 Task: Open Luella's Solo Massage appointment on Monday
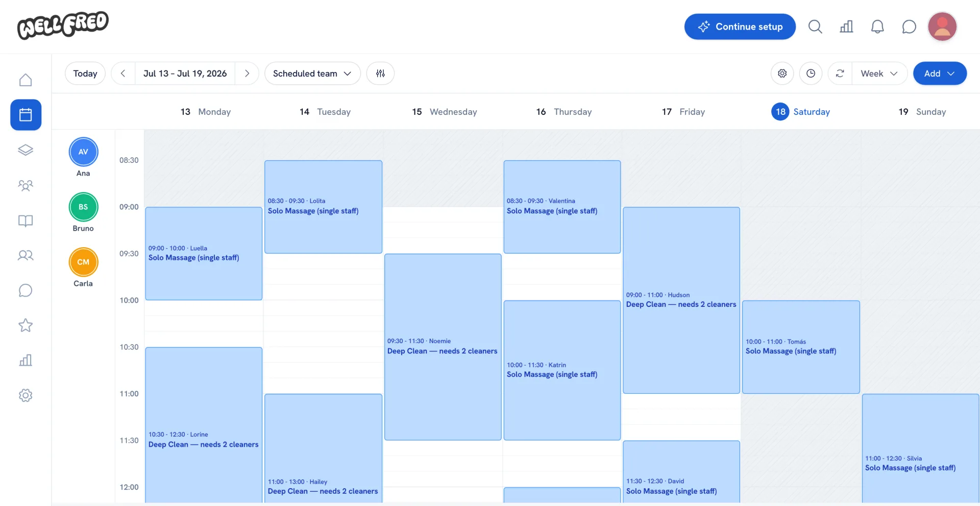click(204, 253)
